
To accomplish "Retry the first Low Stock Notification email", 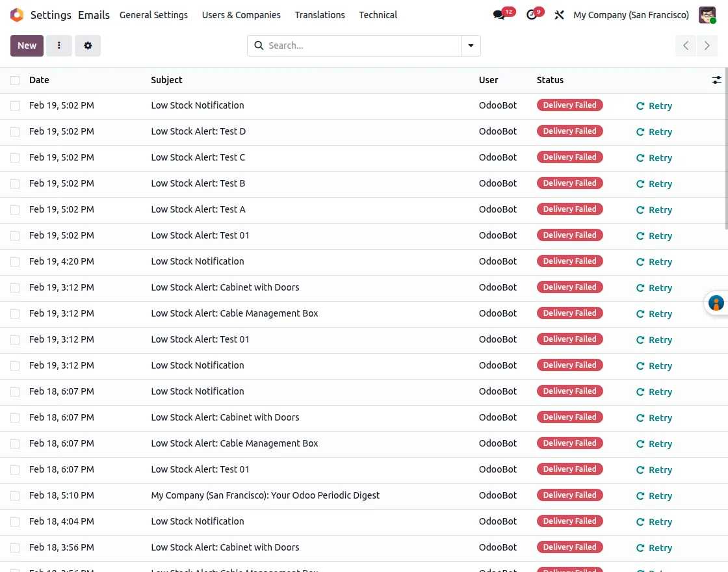I will tap(654, 105).
